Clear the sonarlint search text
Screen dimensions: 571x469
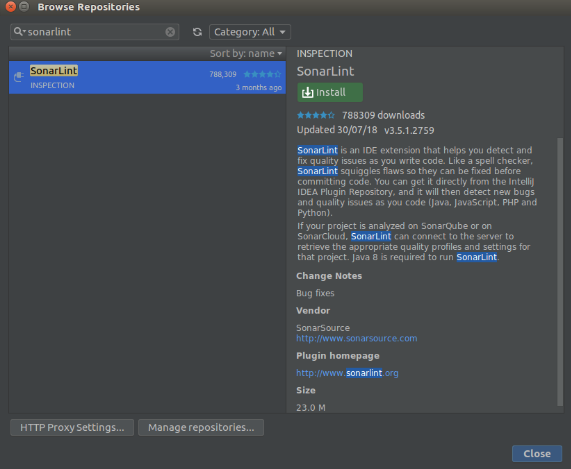tap(170, 32)
